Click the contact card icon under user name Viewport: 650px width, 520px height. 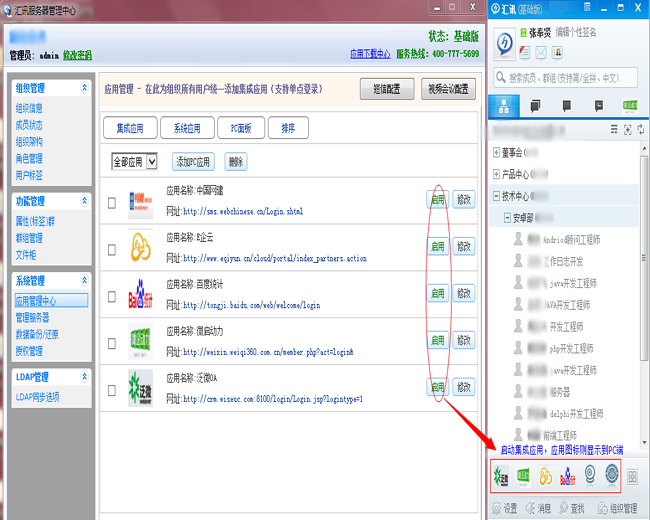click(557, 53)
